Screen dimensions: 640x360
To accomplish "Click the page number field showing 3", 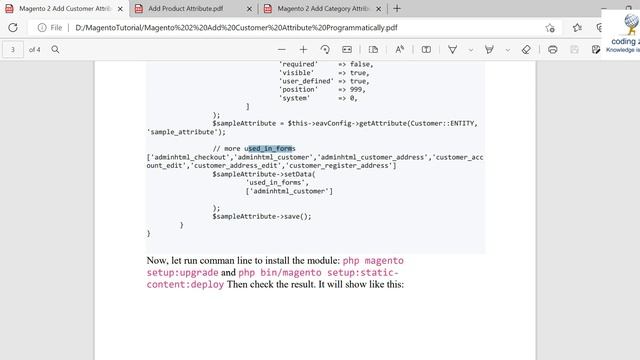I will 13,49.
